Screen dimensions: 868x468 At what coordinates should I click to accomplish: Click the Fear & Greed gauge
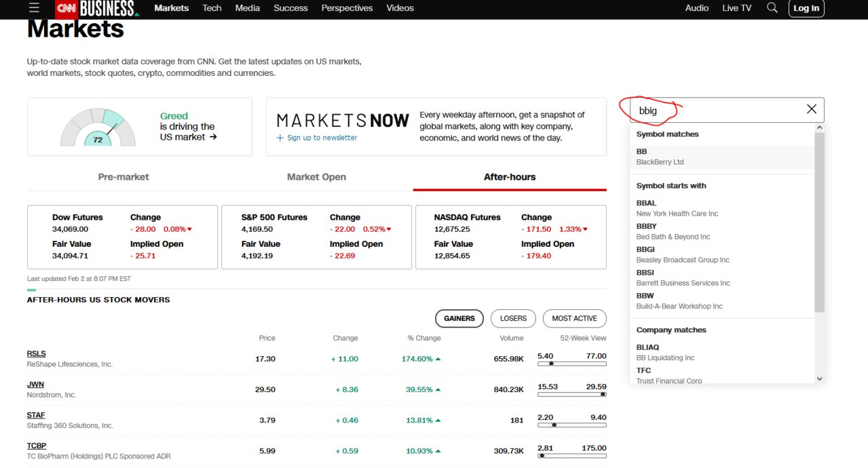[x=98, y=128]
